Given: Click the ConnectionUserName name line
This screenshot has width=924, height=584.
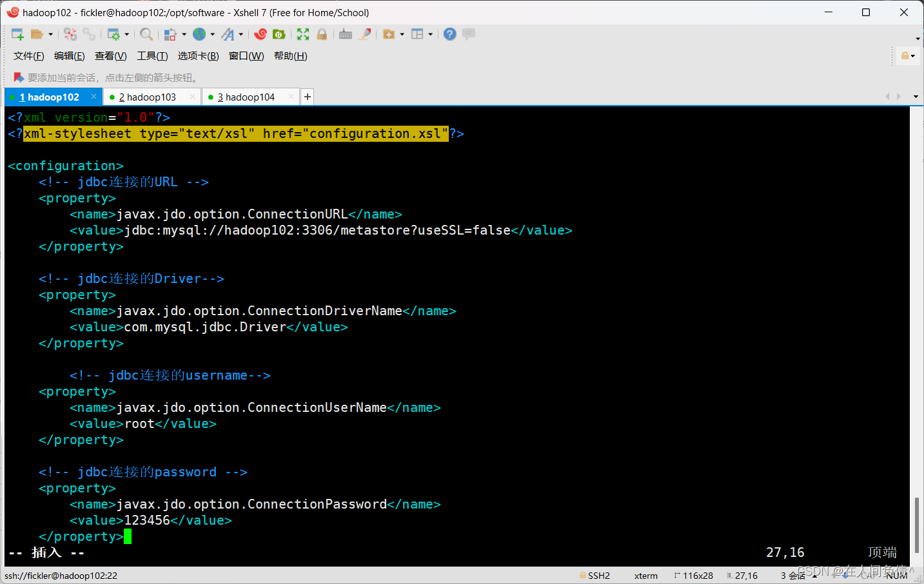Looking at the screenshot, I should point(255,407).
